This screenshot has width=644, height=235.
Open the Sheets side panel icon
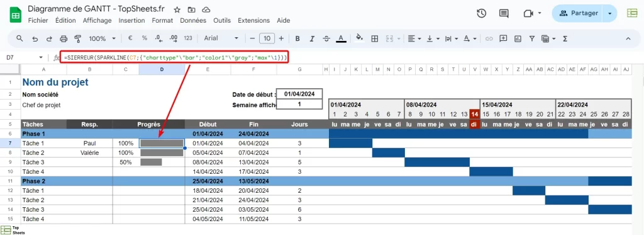click(632, 13)
